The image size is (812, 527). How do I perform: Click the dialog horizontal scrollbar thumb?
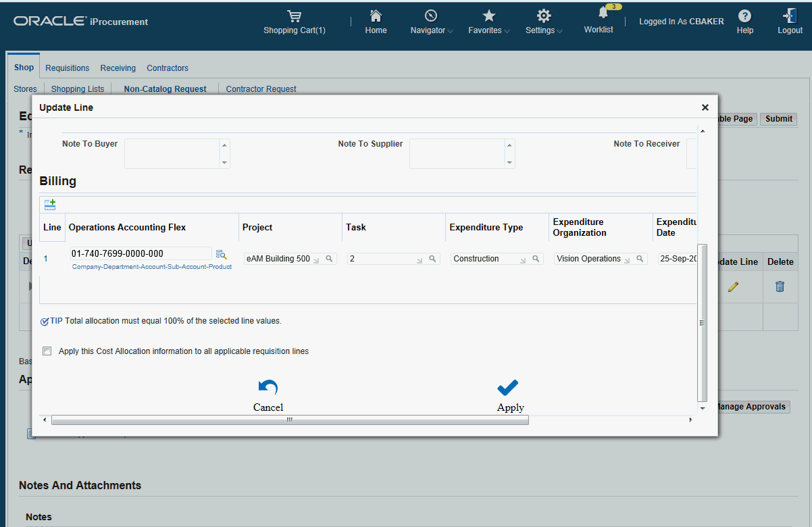pyautogui.click(x=290, y=420)
